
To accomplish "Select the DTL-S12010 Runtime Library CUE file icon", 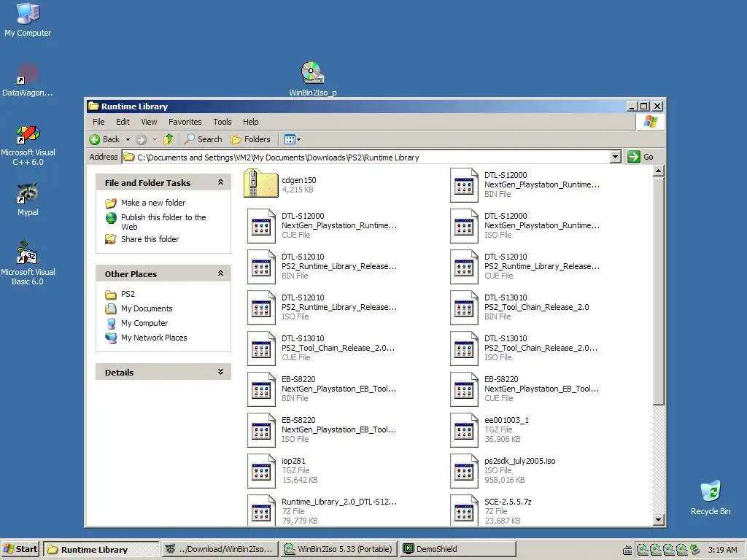I will point(464,267).
